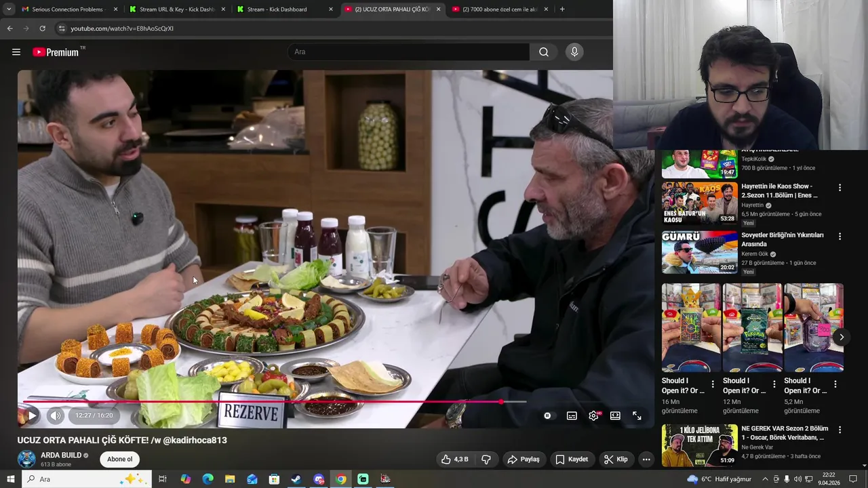Switch to Stream - Kick Dashboard tab
868x488 pixels.
(283, 9)
